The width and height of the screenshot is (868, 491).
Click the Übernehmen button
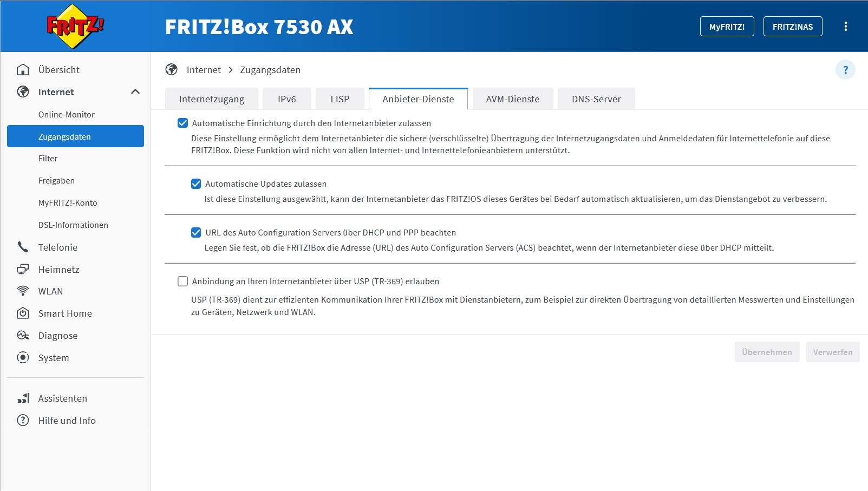tap(767, 352)
